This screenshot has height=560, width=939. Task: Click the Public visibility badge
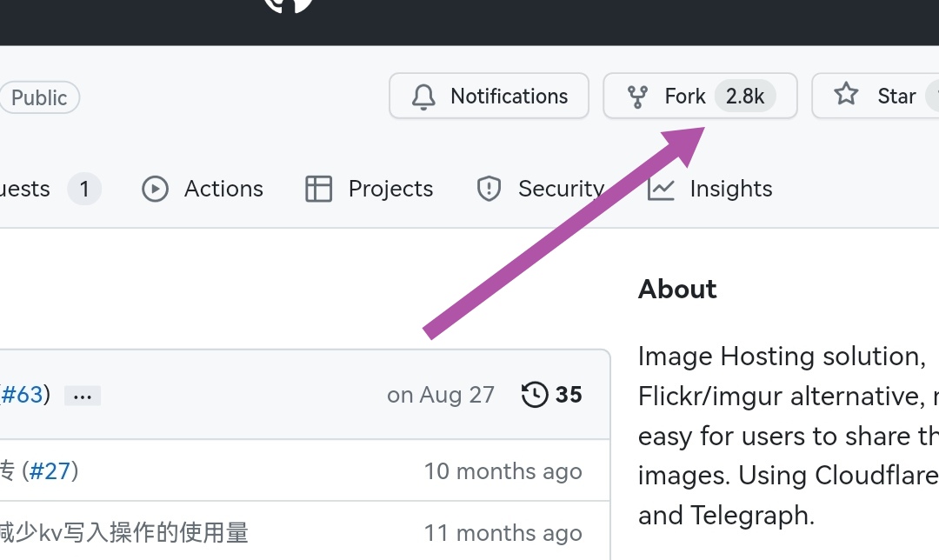(x=39, y=97)
